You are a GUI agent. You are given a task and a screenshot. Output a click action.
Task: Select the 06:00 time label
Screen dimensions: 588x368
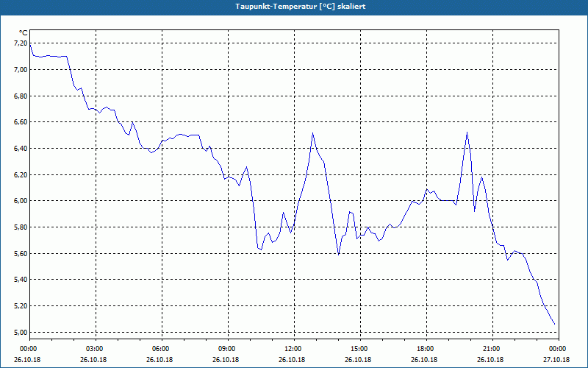160,349
